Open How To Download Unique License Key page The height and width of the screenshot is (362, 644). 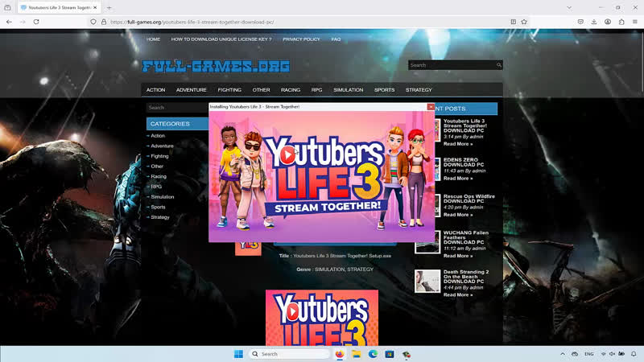pyautogui.click(x=221, y=39)
